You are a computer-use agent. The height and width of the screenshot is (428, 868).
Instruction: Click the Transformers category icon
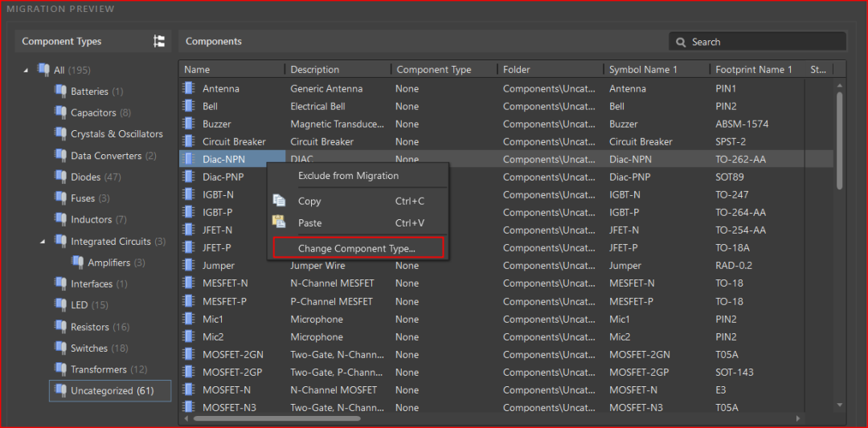(x=59, y=369)
